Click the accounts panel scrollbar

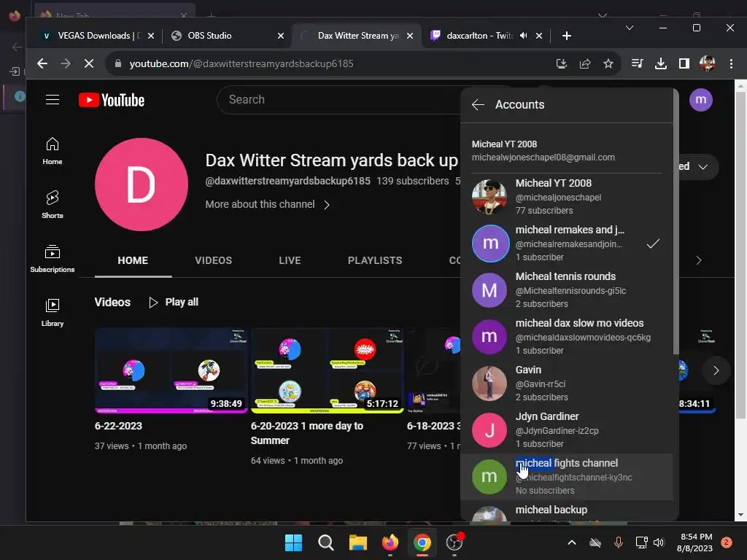click(676, 223)
